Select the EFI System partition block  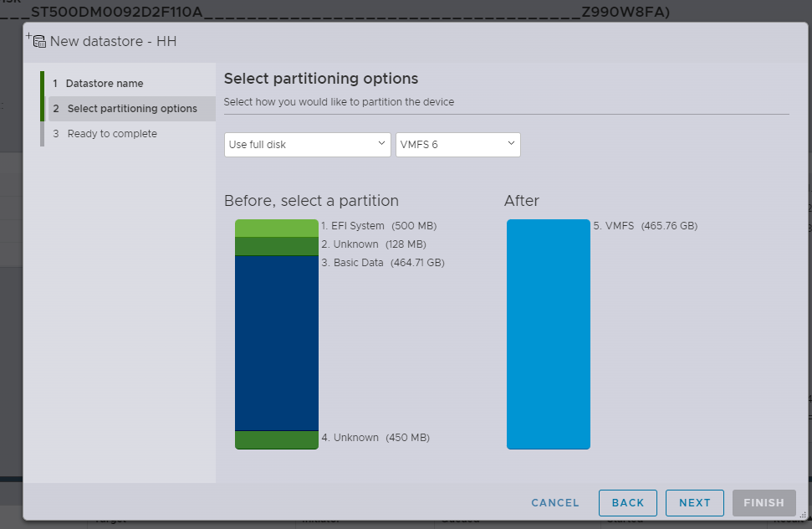pyautogui.click(x=277, y=228)
